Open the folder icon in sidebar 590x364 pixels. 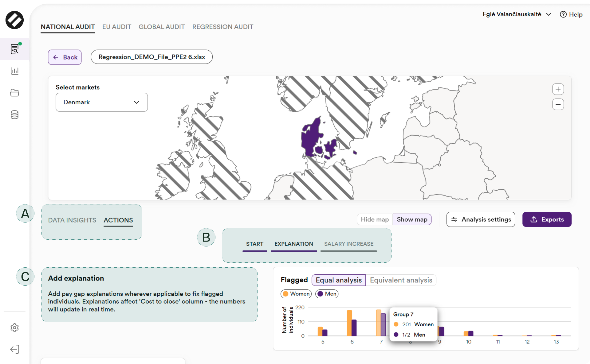[14, 93]
